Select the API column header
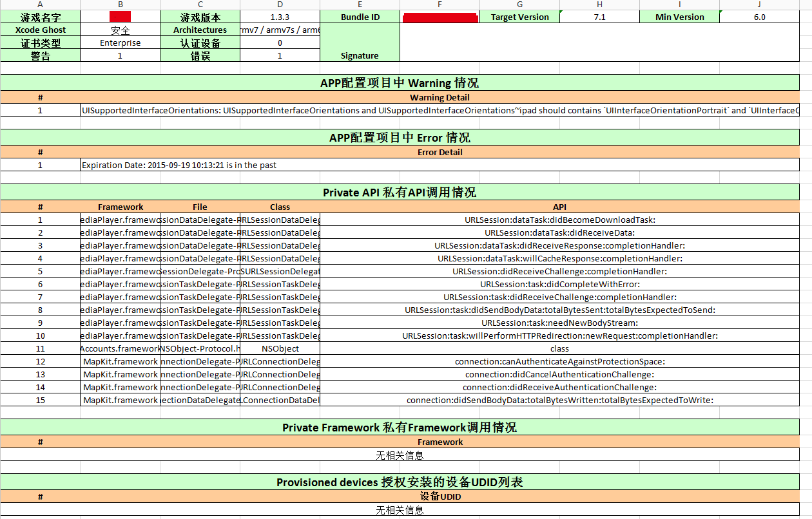 (x=559, y=207)
